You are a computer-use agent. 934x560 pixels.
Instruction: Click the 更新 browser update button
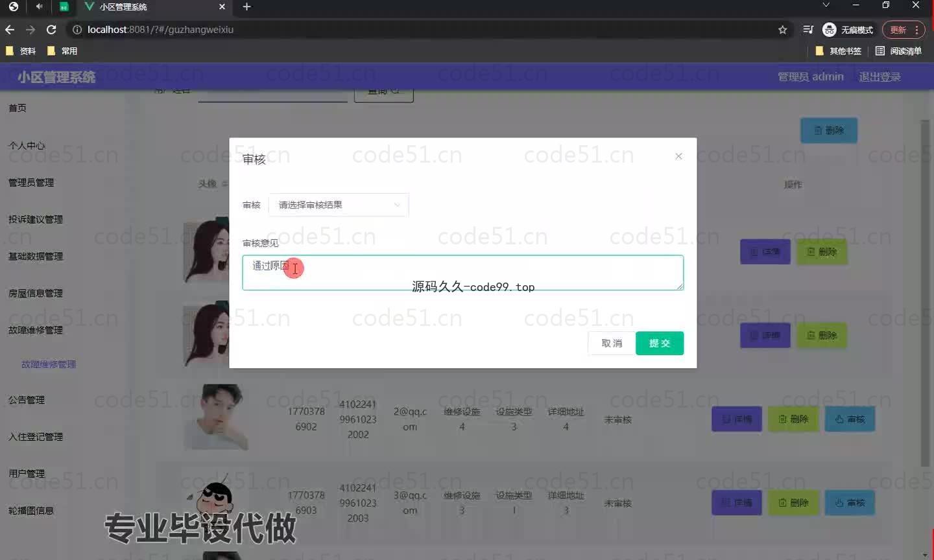pos(903,30)
